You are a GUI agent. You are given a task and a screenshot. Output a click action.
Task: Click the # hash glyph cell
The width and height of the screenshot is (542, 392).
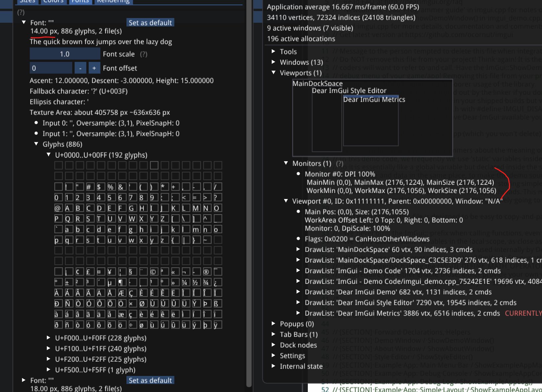pos(90,187)
